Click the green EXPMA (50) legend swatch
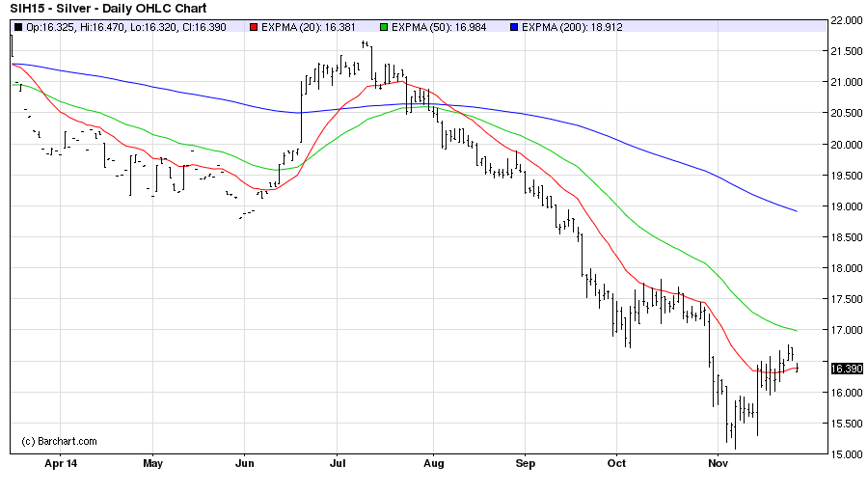Viewport: 868px width, 493px height. 382,27
